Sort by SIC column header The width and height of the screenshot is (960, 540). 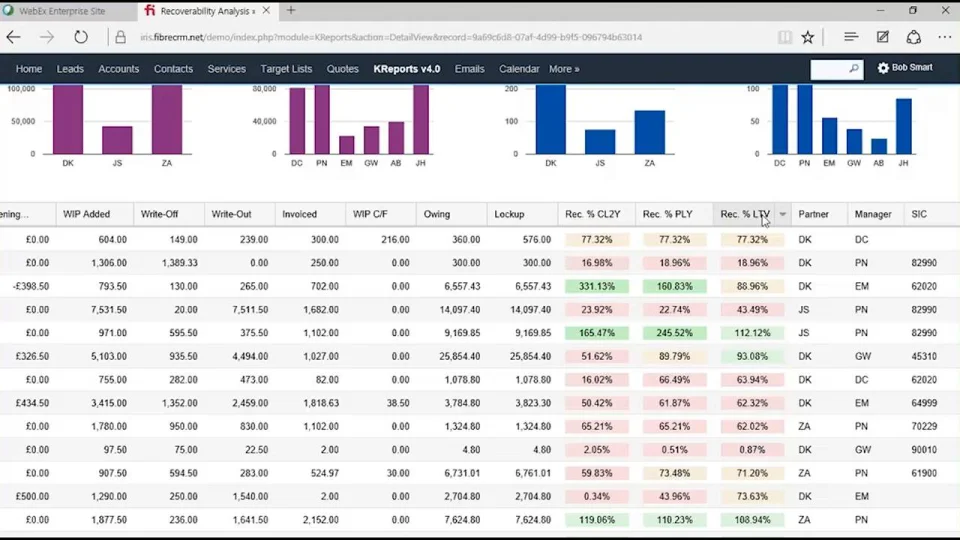919,214
